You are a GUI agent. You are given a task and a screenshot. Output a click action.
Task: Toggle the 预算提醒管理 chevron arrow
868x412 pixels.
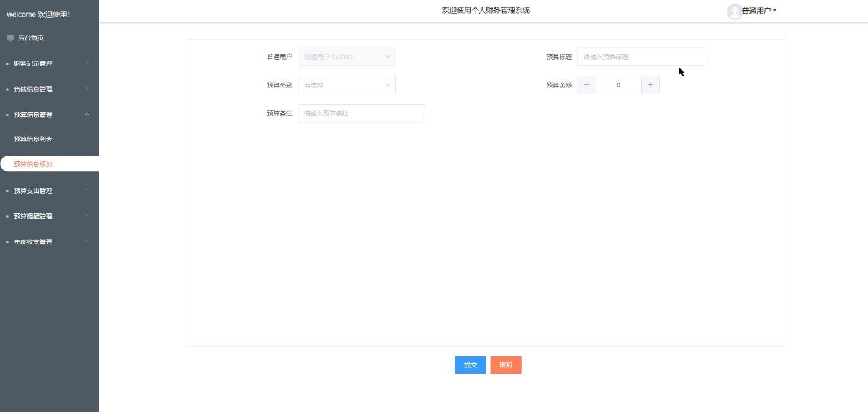[87, 216]
